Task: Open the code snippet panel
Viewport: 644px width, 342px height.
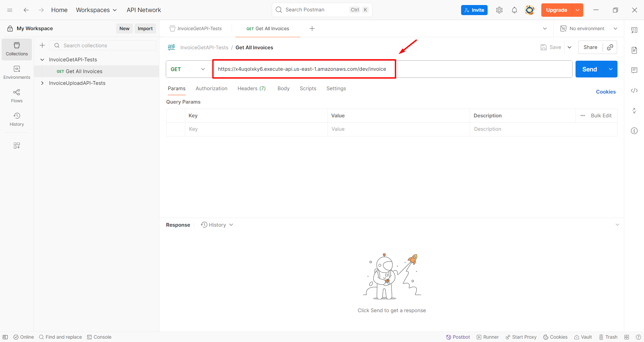Action: click(634, 91)
